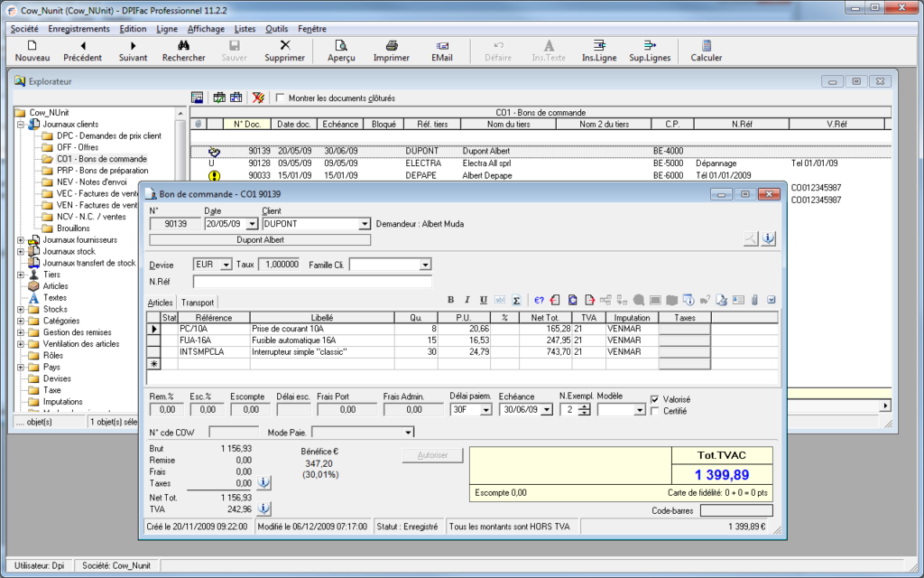Select Articles in the Explorateur tree
The image size is (924, 578).
(55, 286)
